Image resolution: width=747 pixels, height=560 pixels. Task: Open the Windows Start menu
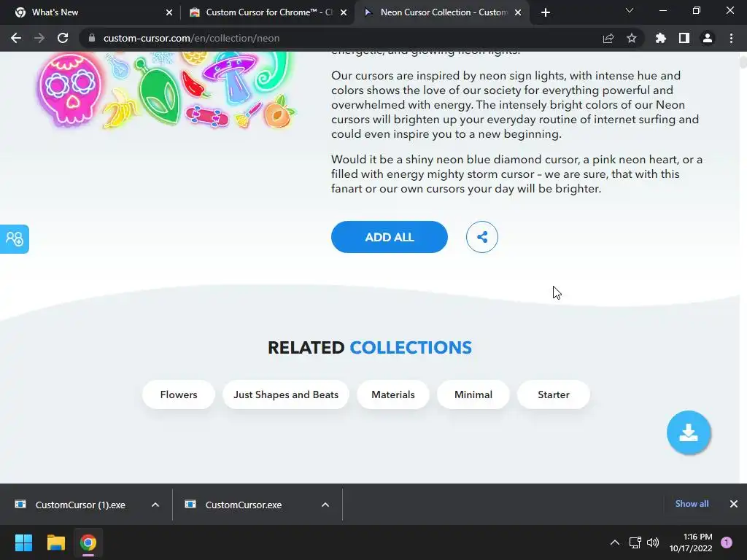(x=23, y=542)
